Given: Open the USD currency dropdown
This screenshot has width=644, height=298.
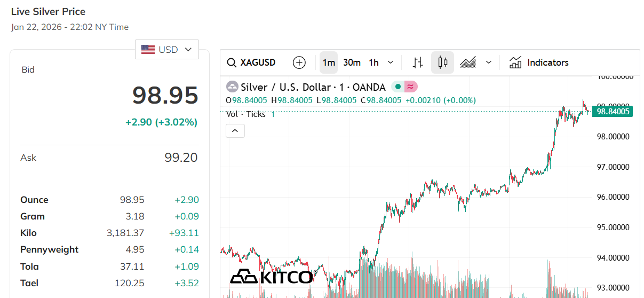Looking at the screenshot, I should point(167,50).
